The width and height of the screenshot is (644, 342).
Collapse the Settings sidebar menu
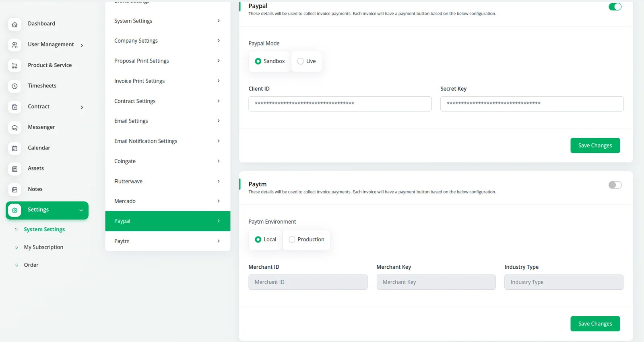tap(81, 210)
